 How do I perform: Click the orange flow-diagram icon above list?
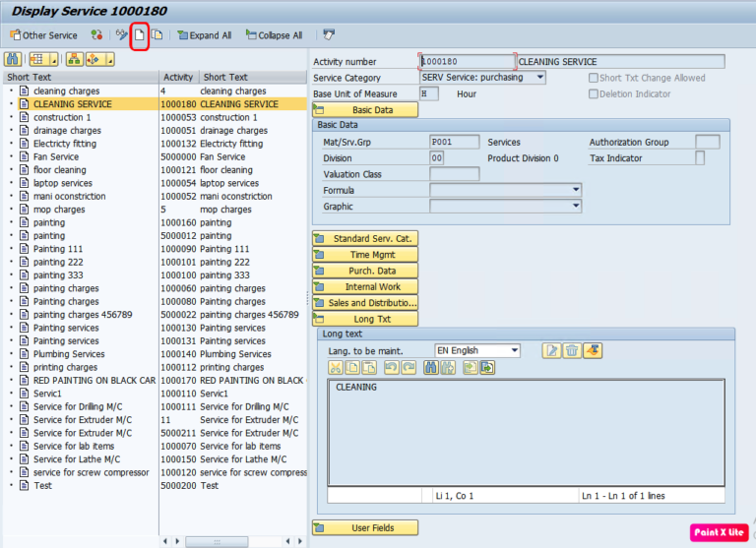click(94, 59)
